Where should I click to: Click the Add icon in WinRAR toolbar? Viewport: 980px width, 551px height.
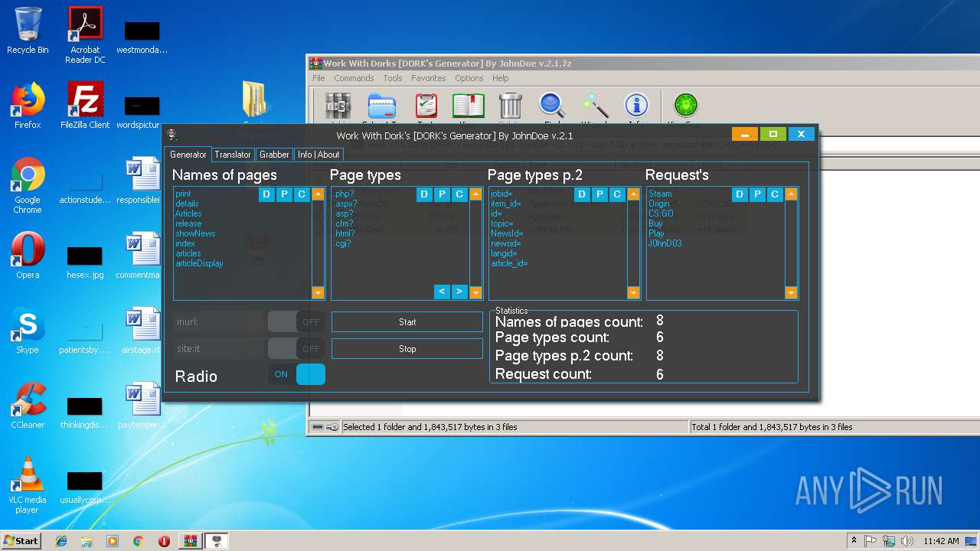338,106
